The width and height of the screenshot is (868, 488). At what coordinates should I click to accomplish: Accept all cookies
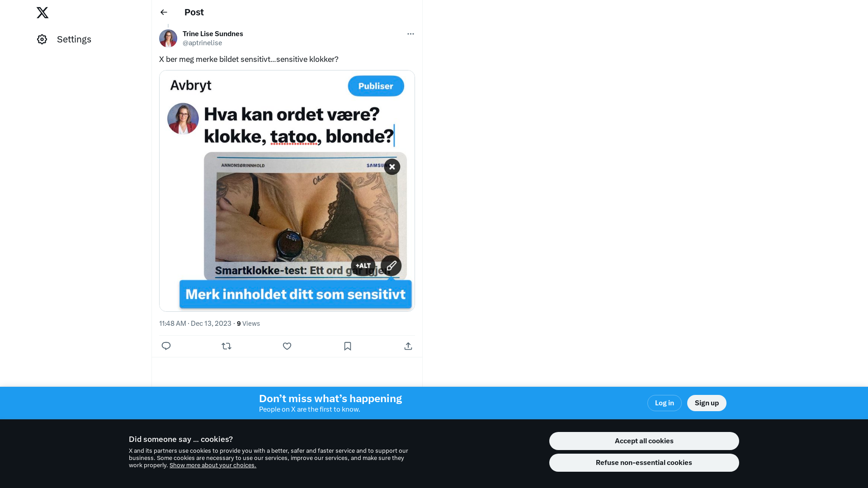(644, 441)
